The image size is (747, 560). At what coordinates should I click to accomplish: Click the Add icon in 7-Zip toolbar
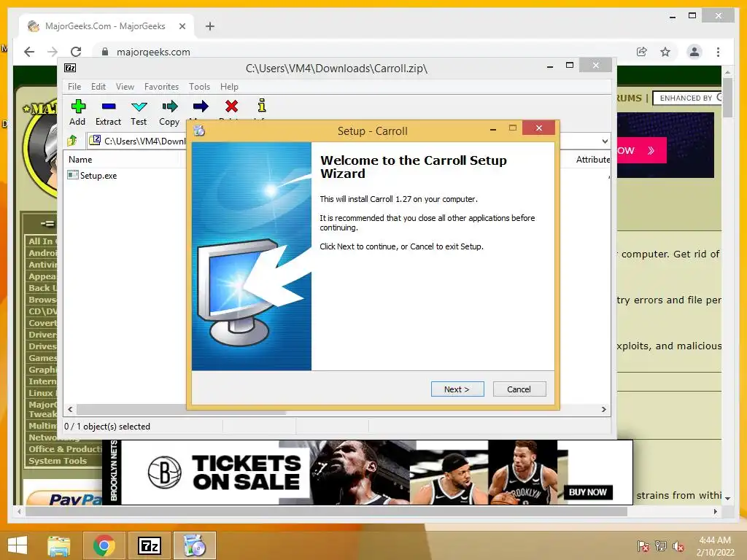(78, 106)
